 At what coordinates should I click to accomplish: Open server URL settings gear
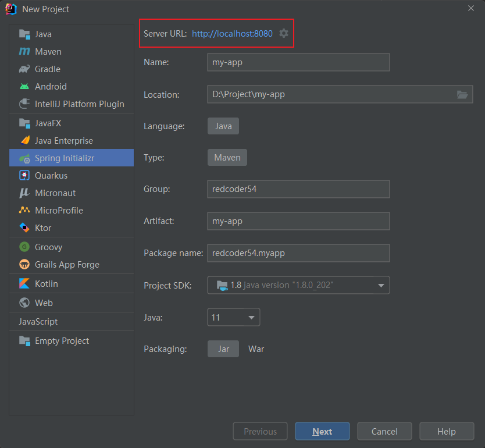click(x=284, y=33)
